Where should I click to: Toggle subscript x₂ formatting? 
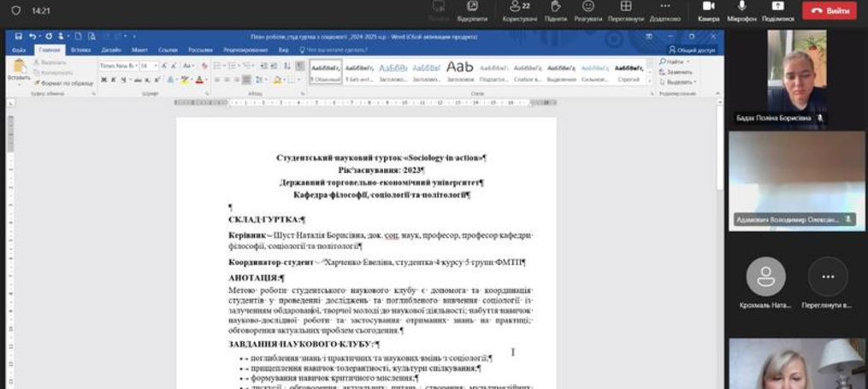(x=147, y=80)
